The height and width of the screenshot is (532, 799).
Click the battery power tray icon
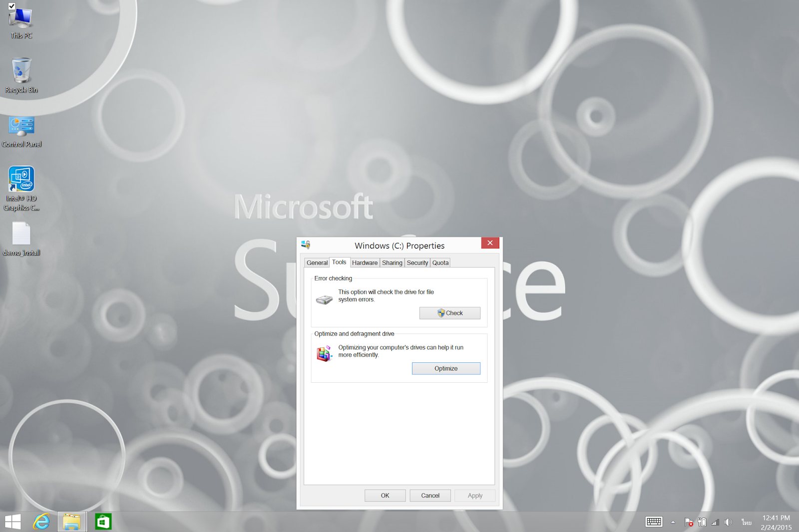[702, 522]
